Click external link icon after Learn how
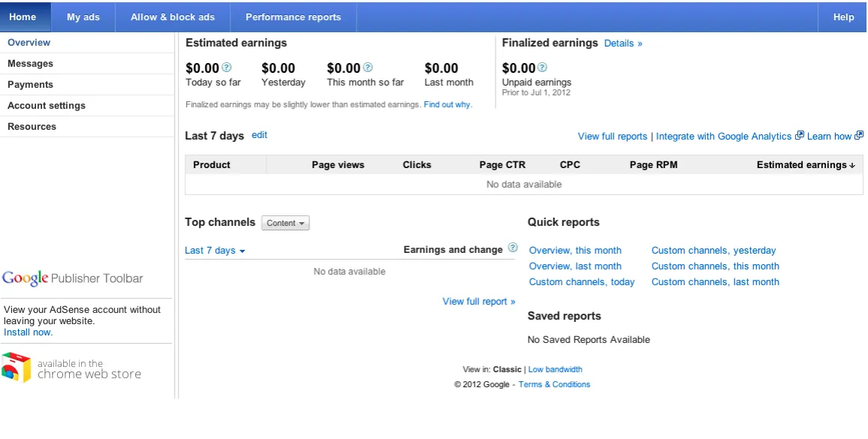 [x=860, y=136]
